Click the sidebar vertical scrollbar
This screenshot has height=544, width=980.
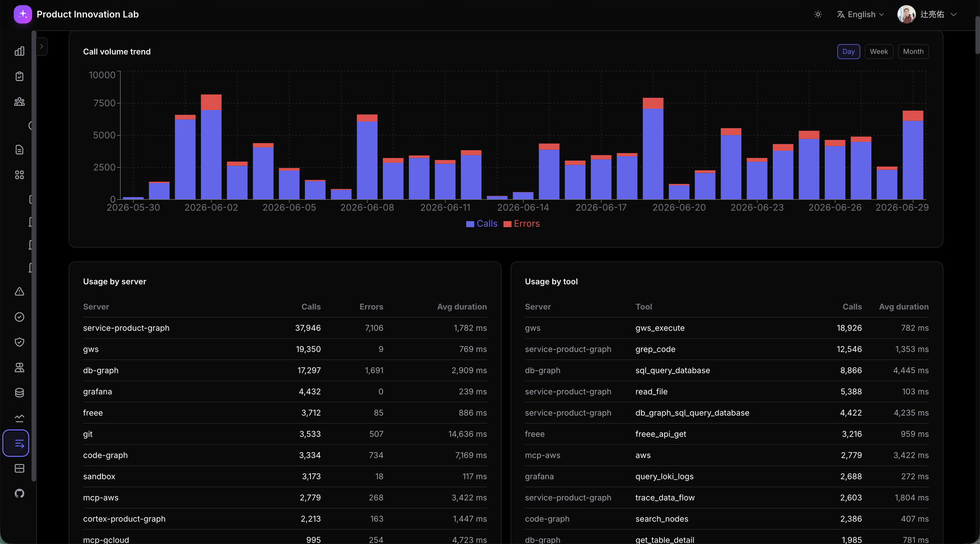point(33,255)
